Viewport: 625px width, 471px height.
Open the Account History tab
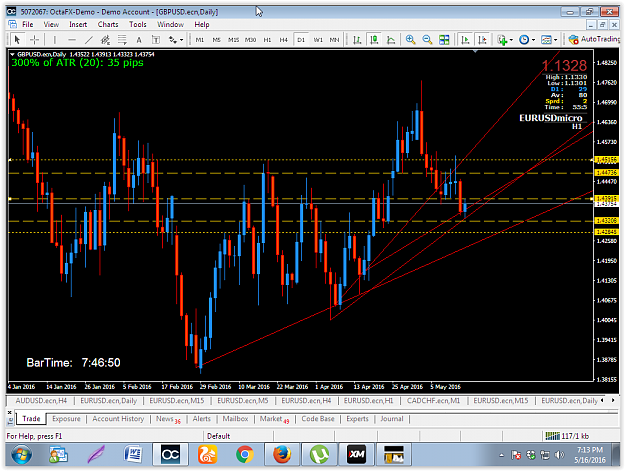(x=118, y=419)
